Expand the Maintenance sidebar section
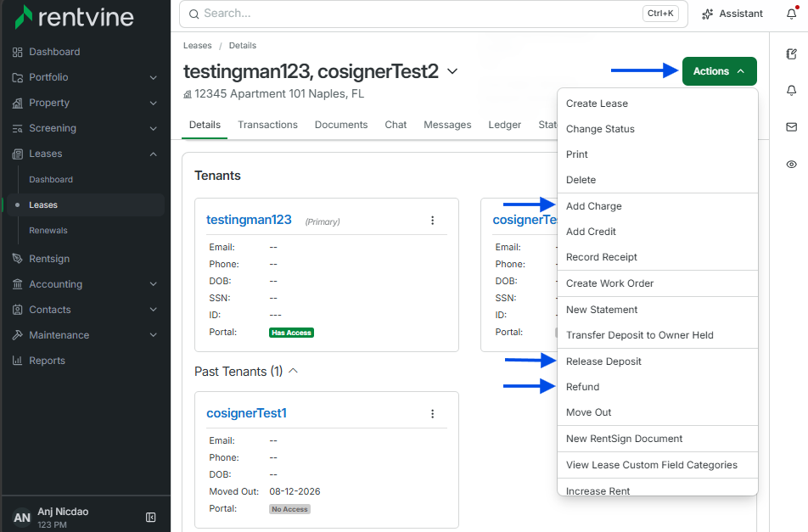The width and height of the screenshot is (808, 532). [153, 335]
